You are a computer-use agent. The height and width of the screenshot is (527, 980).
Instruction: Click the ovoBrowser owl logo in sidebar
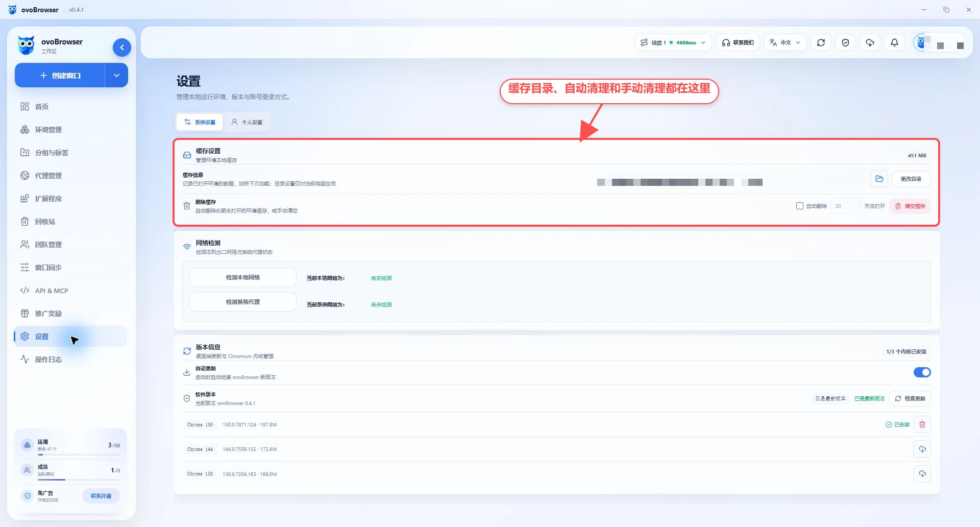point(26,45)
